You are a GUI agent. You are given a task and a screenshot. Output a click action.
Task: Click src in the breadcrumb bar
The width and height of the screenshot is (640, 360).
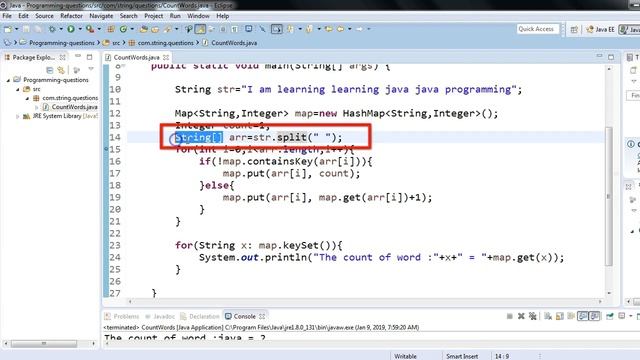click(x=116, y=43)
